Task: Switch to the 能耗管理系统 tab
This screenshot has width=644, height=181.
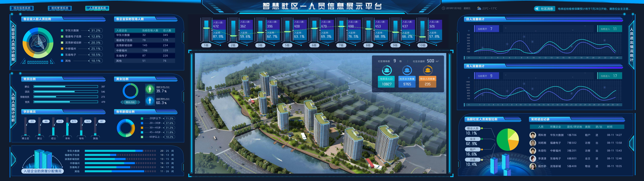Action: [x=60, y=8]
